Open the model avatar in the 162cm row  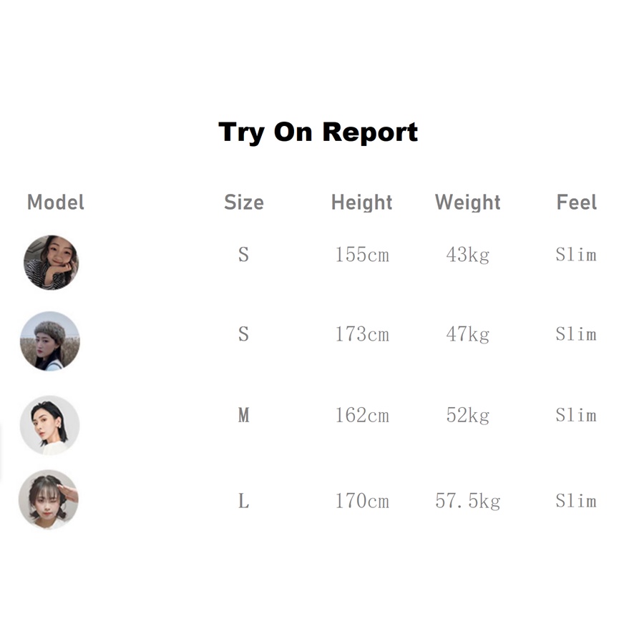[49, 425]
